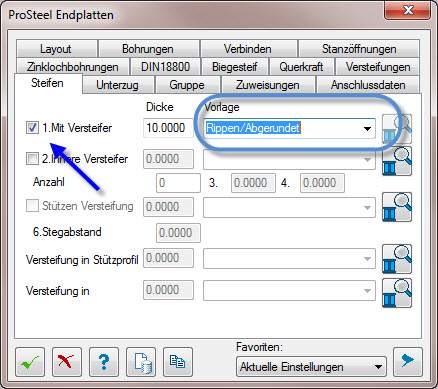Open help with the blue question mark icon

[x=104, y=362]
